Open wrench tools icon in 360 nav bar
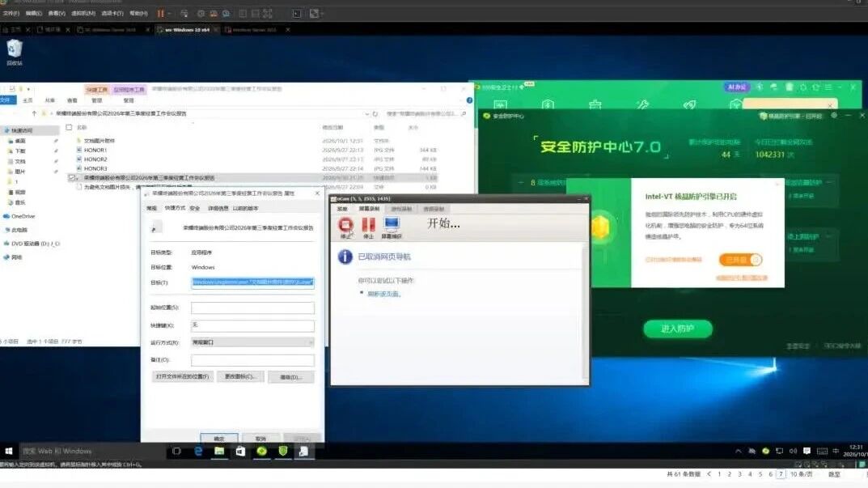This screenshot has width=868, height=488. (x=642, y=104)
